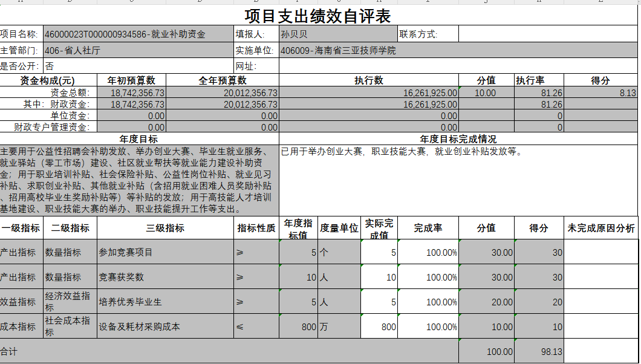Screen dimensions: 641x364
Task: Select the 一级指标 column header
Action: click(21, 228)
